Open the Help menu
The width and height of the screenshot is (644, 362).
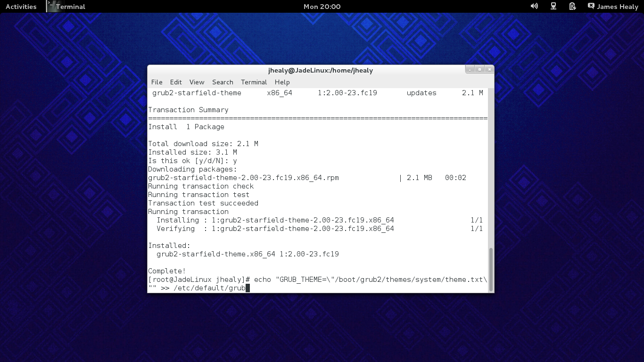point(282,82)
